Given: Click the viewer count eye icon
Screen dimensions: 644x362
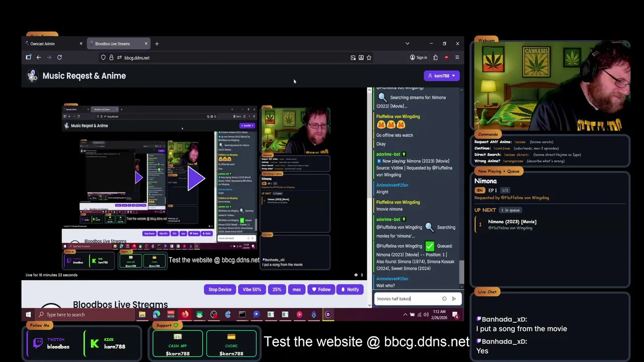Looking at the screenshot, I should pos(356,275).
